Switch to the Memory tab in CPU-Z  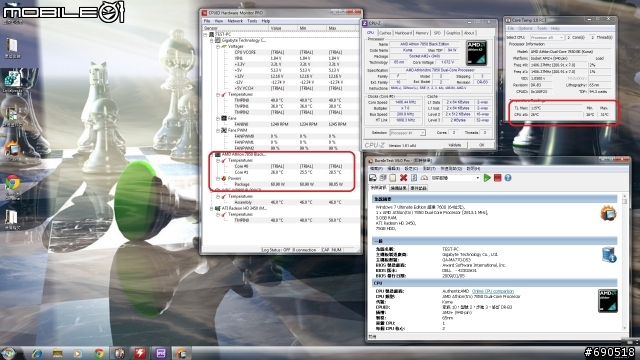point(422,33)
